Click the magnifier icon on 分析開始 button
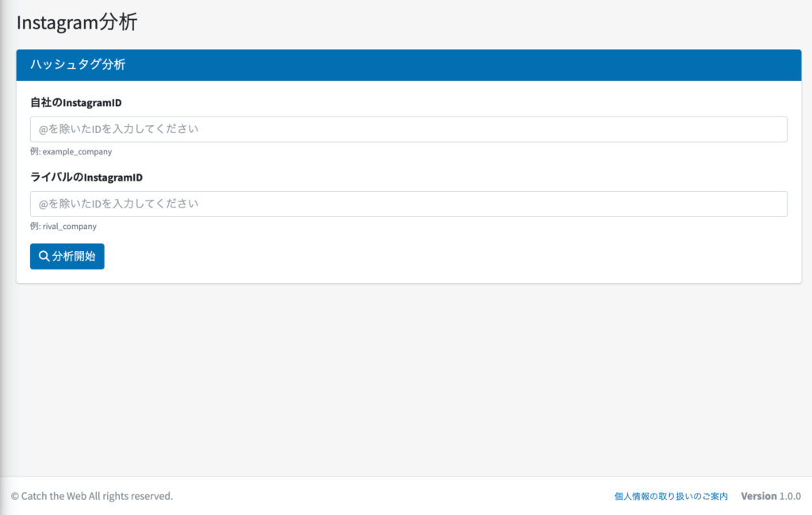The width and height of the screenshot is (812, 515). tap(44, 257)
